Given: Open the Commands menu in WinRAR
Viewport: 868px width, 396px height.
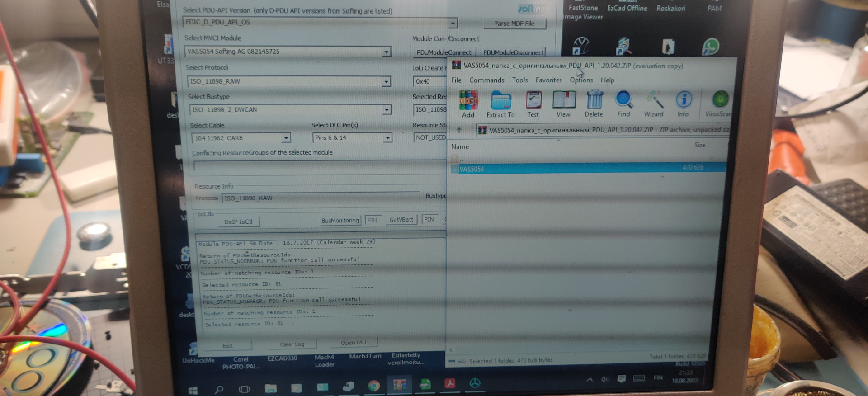Looking at the screenshot, I should (486, 80).
